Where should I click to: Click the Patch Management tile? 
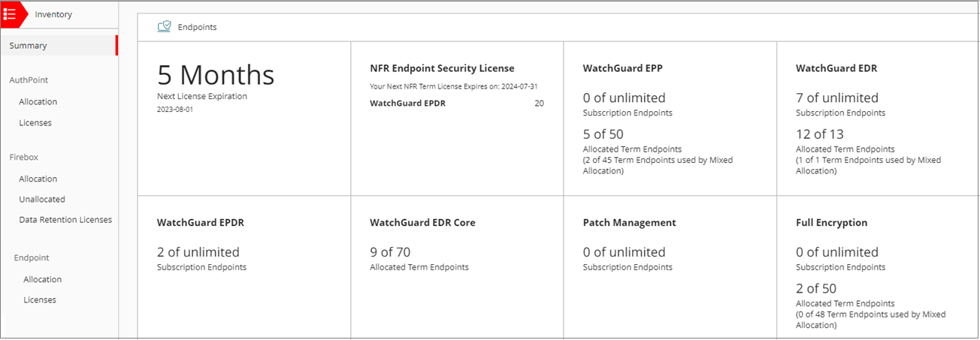[670, 266]
